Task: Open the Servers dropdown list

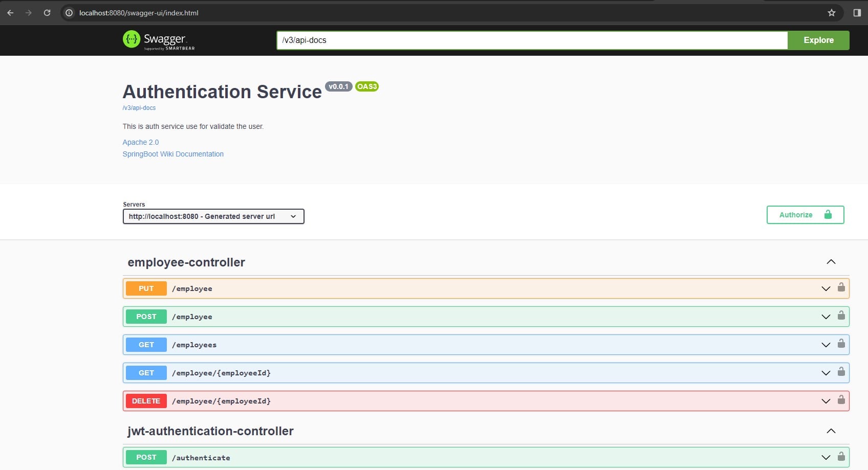Action: coord(213,216)
